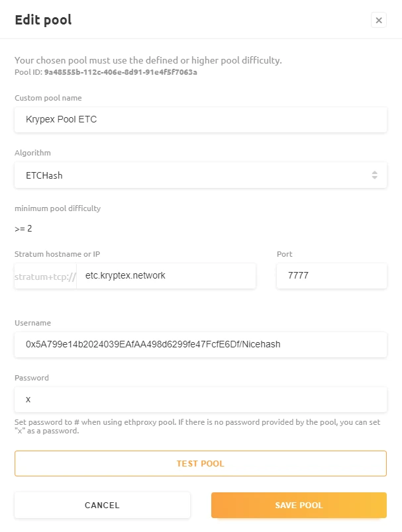Click the "Custom pool name" label

pyautogui.click(x=48, y=98)
